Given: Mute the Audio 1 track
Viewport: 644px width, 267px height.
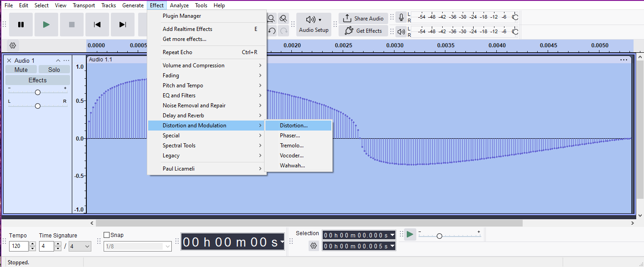Looking at the screenshot, I should tap(21, 70).
